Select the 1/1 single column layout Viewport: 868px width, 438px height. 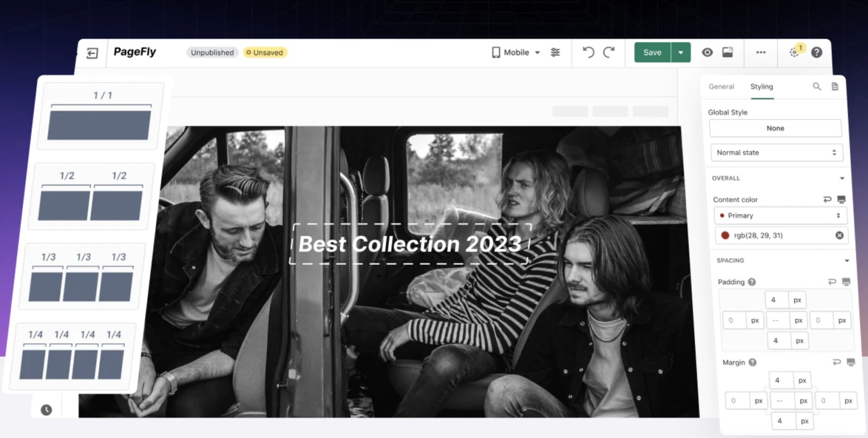click(101, 116)
